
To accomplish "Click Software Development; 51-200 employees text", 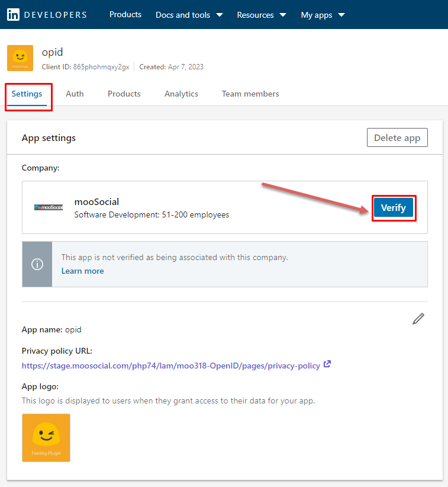I will [152, 215].
